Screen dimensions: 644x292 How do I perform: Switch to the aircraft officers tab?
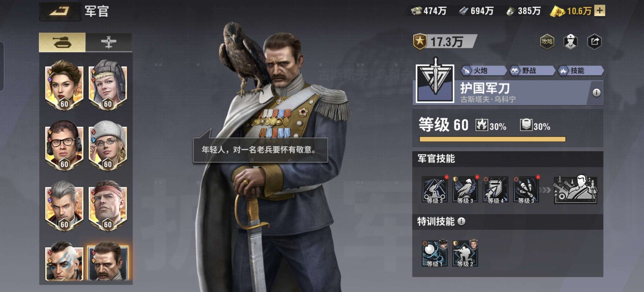click(109, 42)
